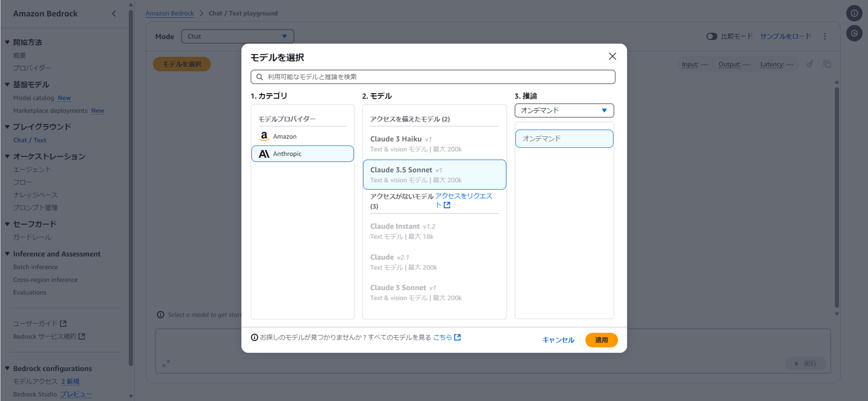Click the 実行 run button
This screenshot has width=868, height=401.
pyautogui.click(x=806, y=364)
